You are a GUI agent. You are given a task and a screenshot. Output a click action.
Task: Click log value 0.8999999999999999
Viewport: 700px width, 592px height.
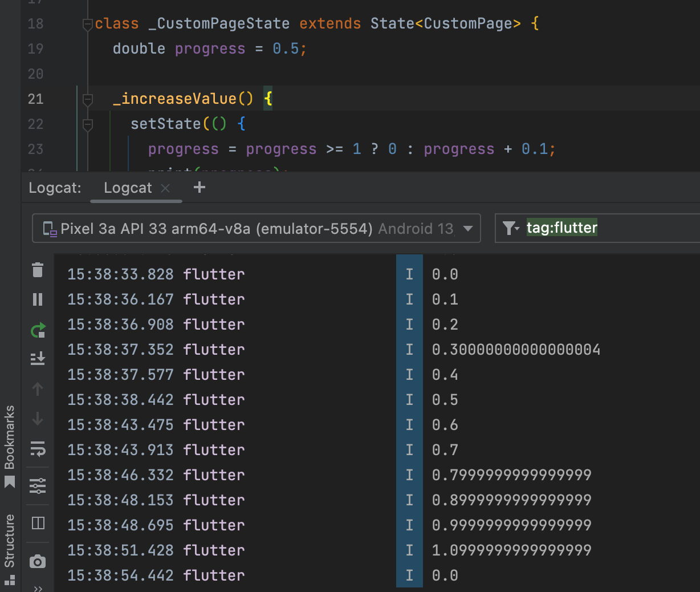(511, 500)
